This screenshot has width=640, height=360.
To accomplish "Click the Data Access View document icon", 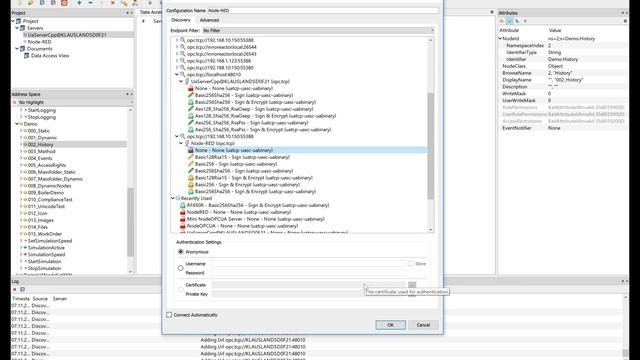I will coord(27,56).
